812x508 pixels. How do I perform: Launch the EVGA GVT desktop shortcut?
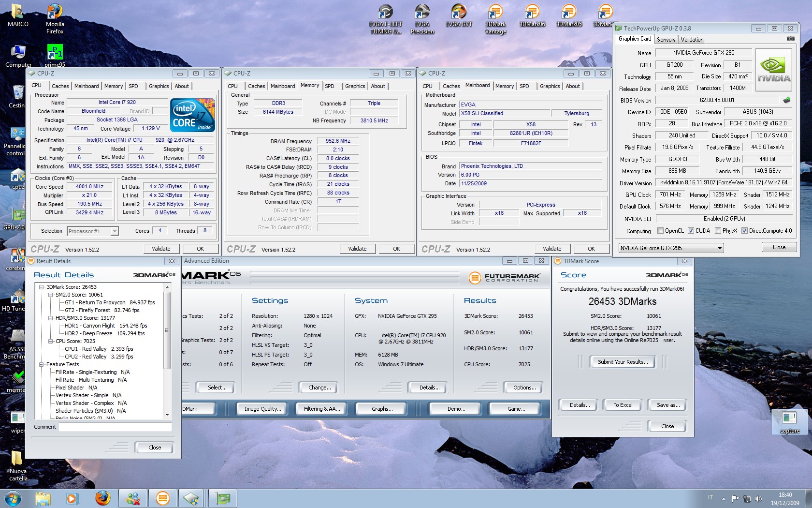(x=459, y=15)
